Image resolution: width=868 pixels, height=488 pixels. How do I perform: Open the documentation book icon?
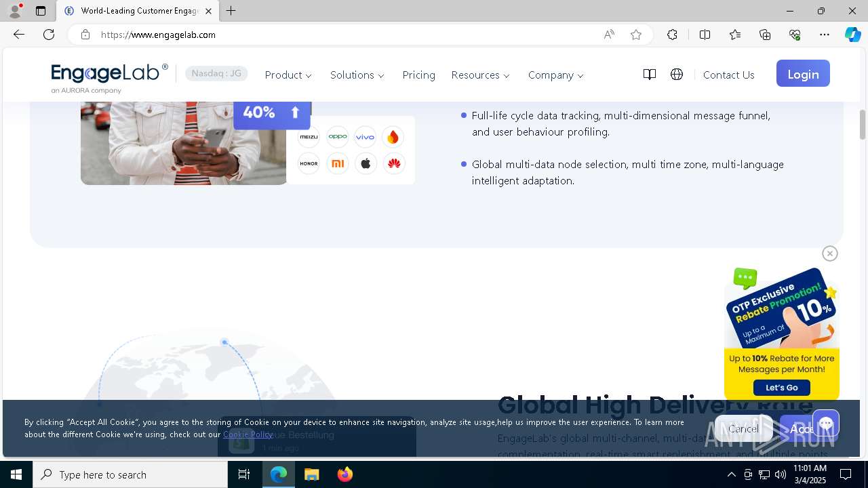tap(650, 75)
